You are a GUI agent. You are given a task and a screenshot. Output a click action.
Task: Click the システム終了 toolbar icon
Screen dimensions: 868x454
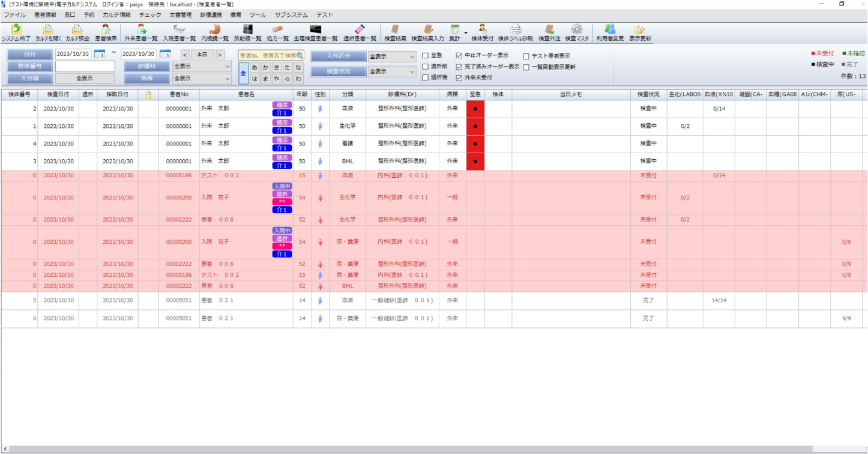point(16,29)
